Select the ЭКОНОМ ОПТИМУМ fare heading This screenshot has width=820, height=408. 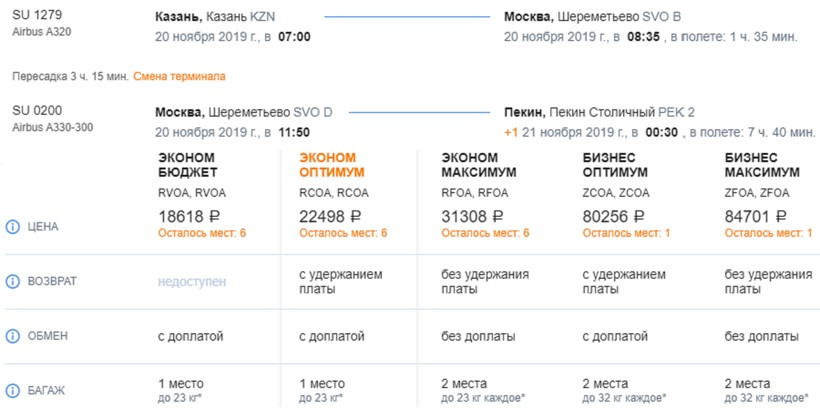tap(329, 164)
